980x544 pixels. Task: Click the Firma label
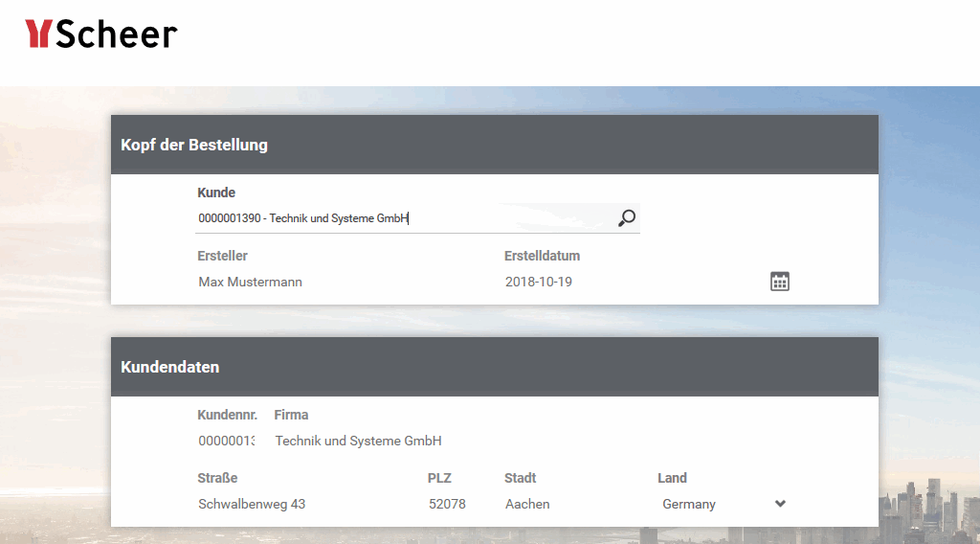pos(291,415)
